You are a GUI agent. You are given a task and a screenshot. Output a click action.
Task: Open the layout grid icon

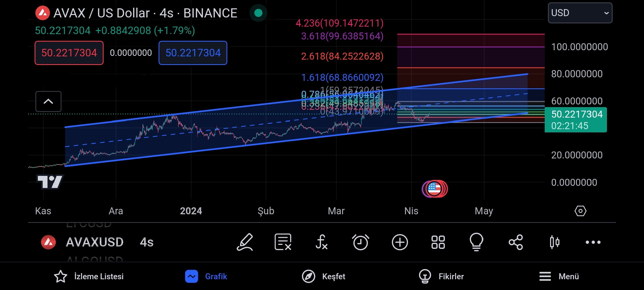pyautogui.click(x=438, y=242)
